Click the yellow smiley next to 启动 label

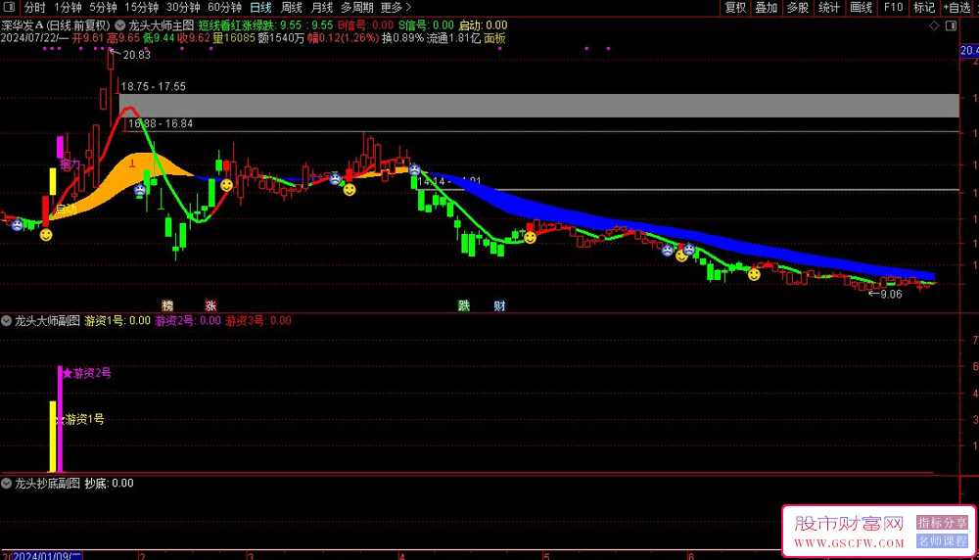point(46,235)
